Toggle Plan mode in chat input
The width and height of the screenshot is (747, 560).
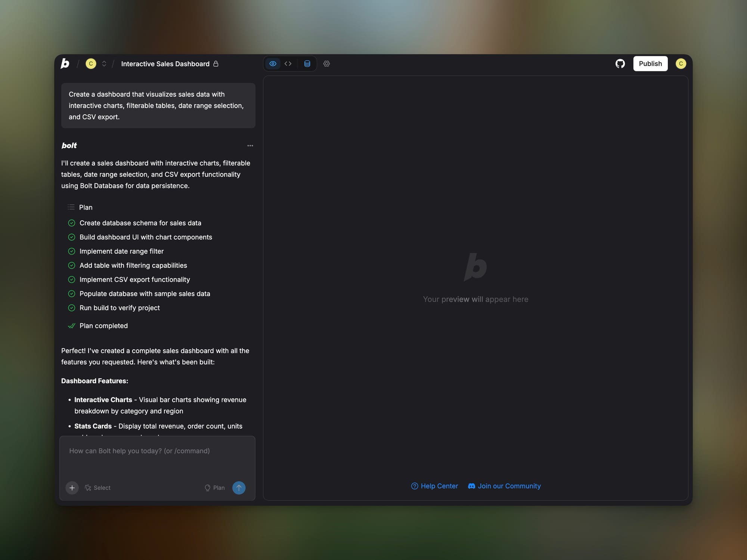click(215, 488)
